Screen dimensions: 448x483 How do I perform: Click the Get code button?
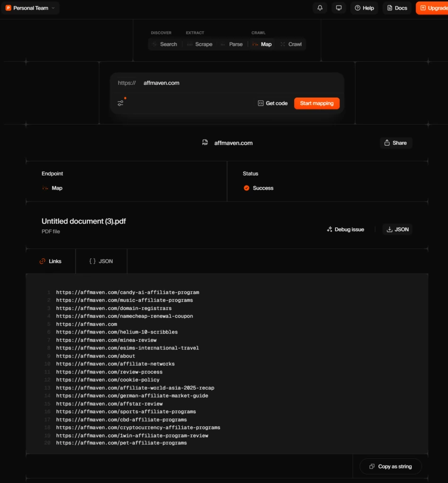coord(272,103)
